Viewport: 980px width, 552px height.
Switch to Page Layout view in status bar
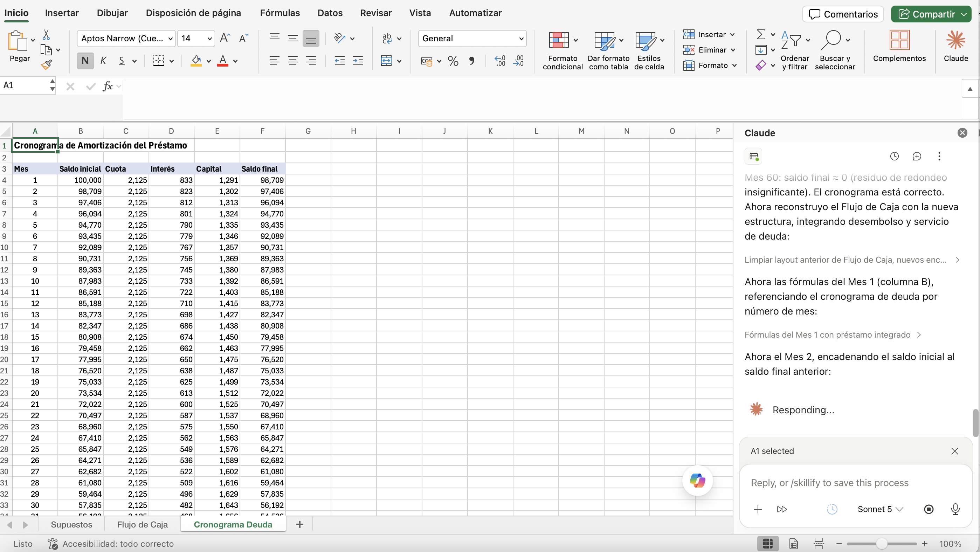pos(793,544)
